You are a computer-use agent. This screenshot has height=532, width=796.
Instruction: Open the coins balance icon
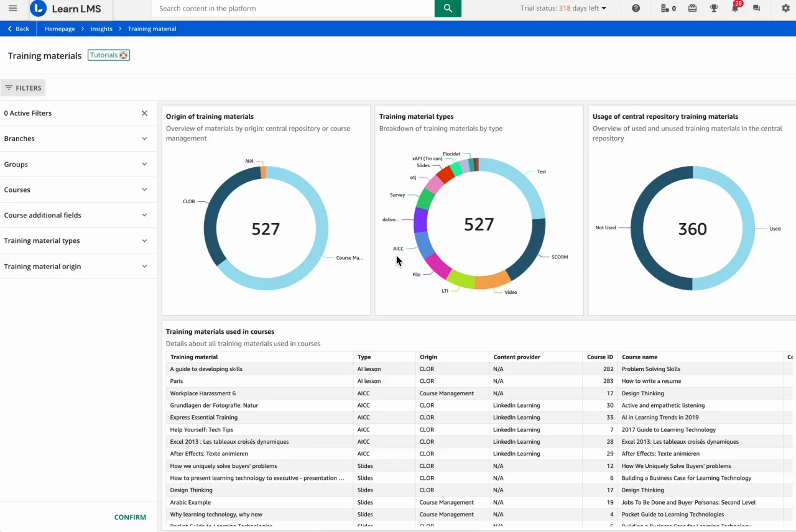click(668, 9)
